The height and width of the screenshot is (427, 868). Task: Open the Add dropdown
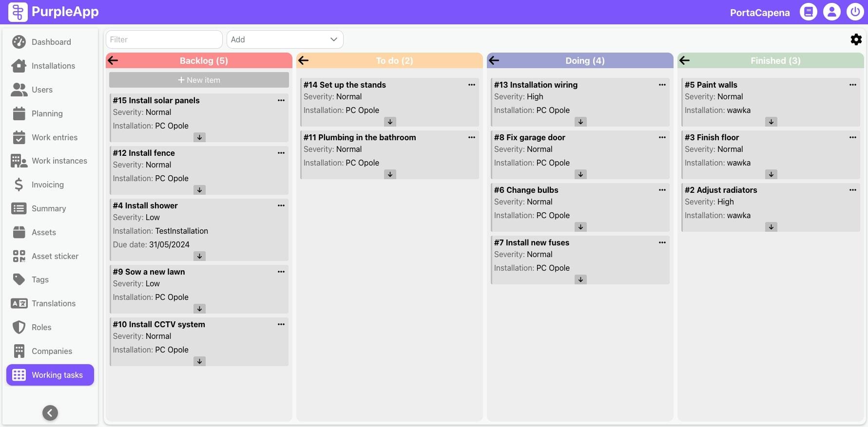(285, 39)
